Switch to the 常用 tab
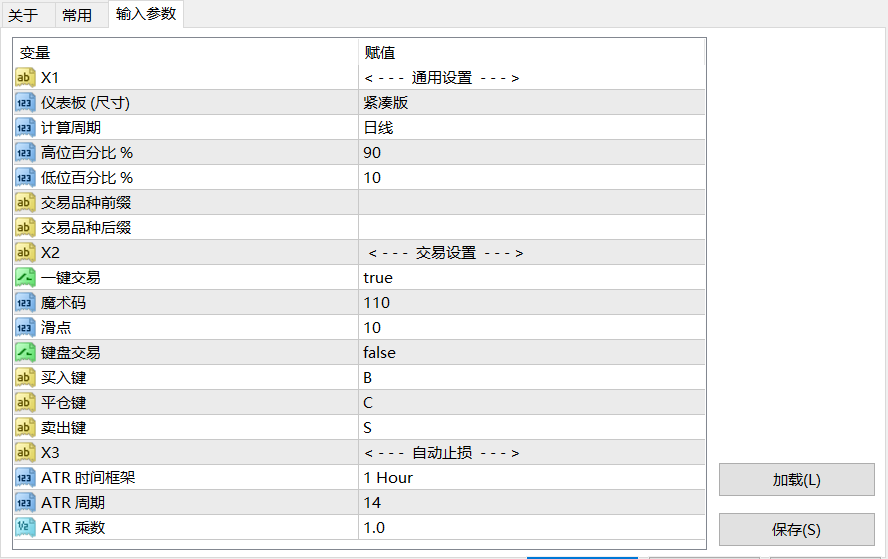 (76, 15)
